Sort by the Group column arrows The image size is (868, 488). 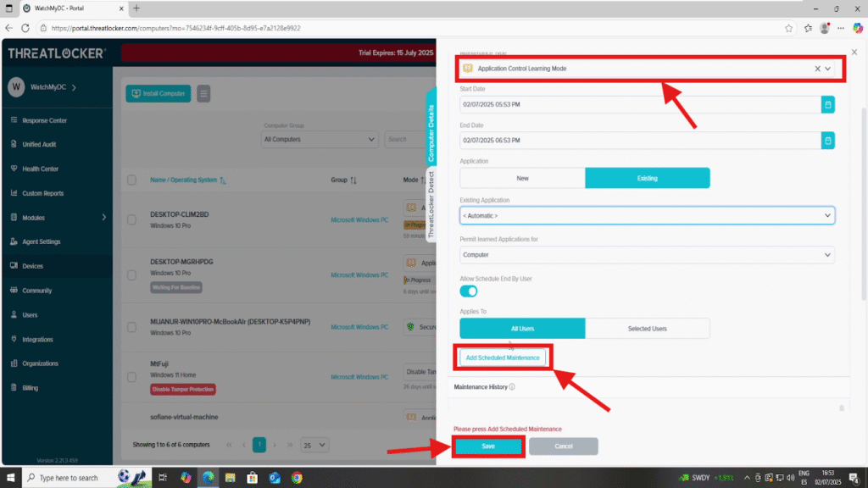coord(353,180)
